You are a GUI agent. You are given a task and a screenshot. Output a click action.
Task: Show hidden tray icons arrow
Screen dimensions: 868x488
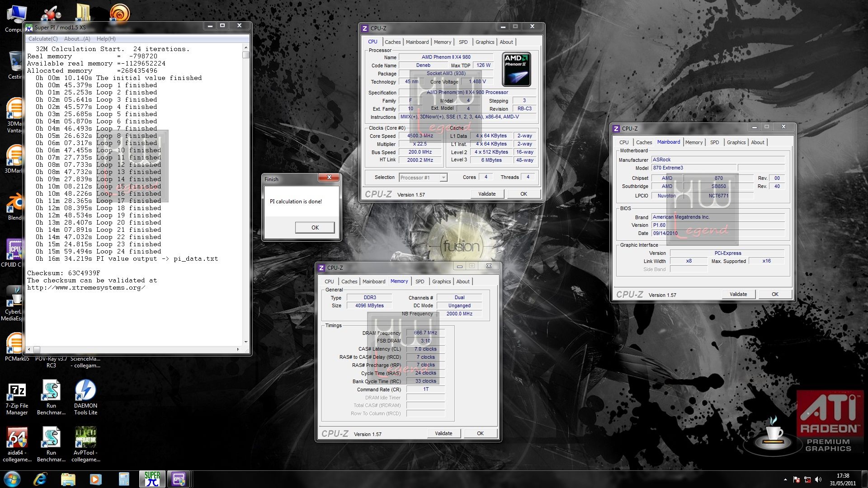(x=785, y=479)
